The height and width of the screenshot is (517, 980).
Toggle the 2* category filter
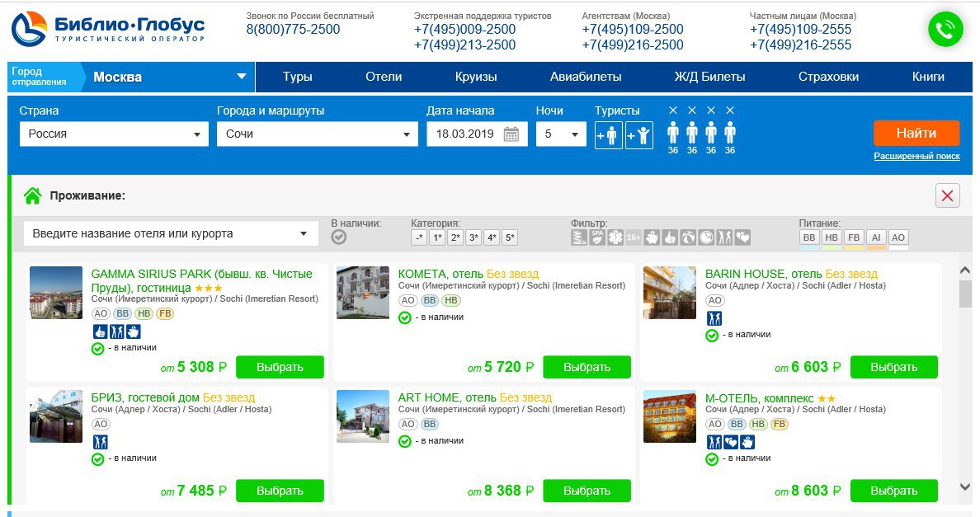click(455, 238)
